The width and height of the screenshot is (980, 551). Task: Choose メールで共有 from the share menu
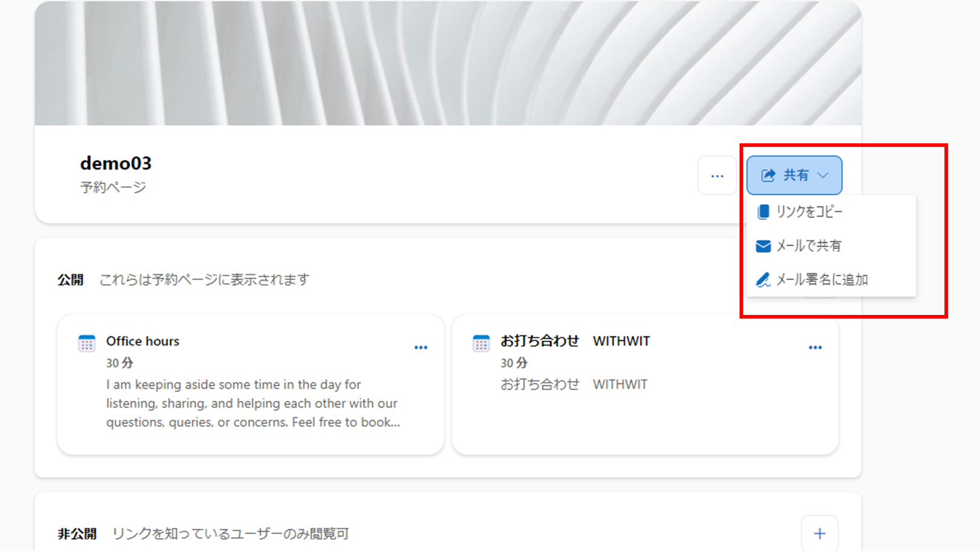coord(808,246)
